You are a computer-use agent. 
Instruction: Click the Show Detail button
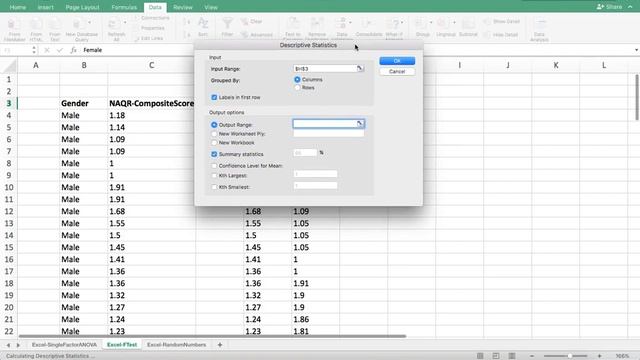[502, 21]
